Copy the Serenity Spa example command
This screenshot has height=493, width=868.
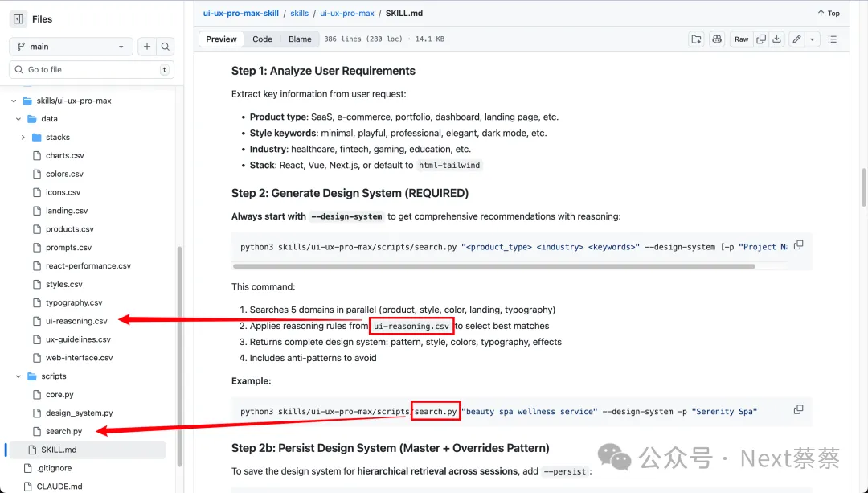pyautogui.click(x=798, y=410)
